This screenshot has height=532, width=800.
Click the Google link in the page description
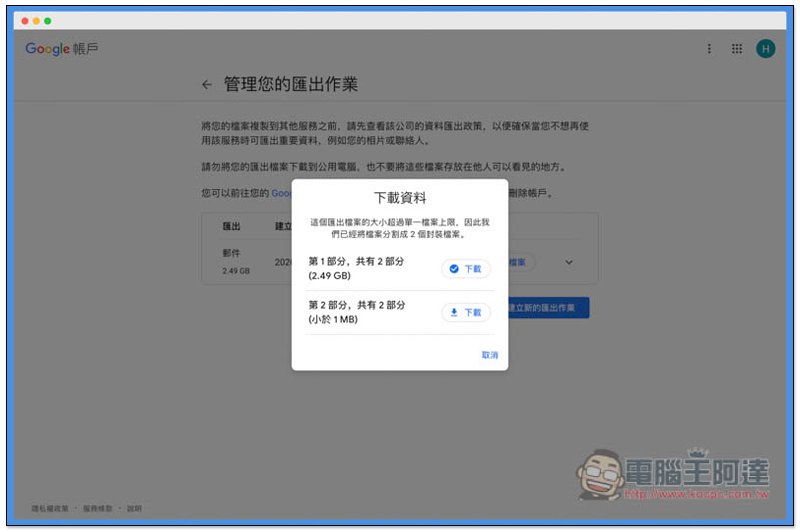(x=281, y=193)
